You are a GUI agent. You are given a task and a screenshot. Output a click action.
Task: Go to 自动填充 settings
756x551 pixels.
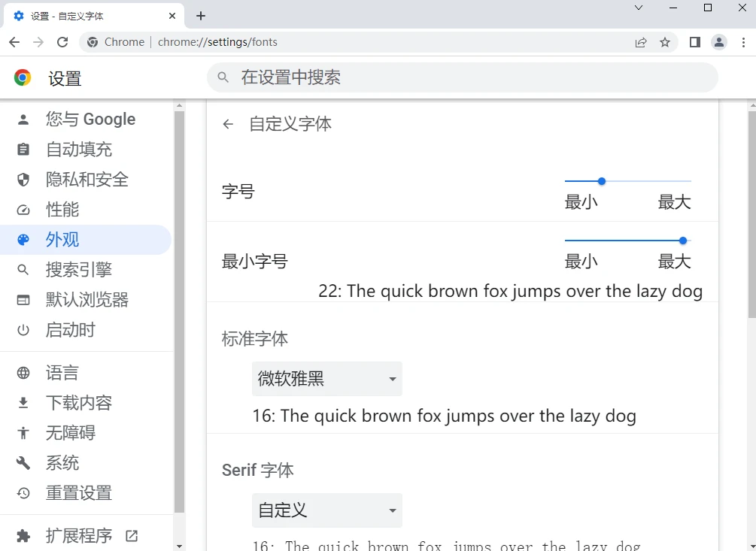(x=78, y=150)
